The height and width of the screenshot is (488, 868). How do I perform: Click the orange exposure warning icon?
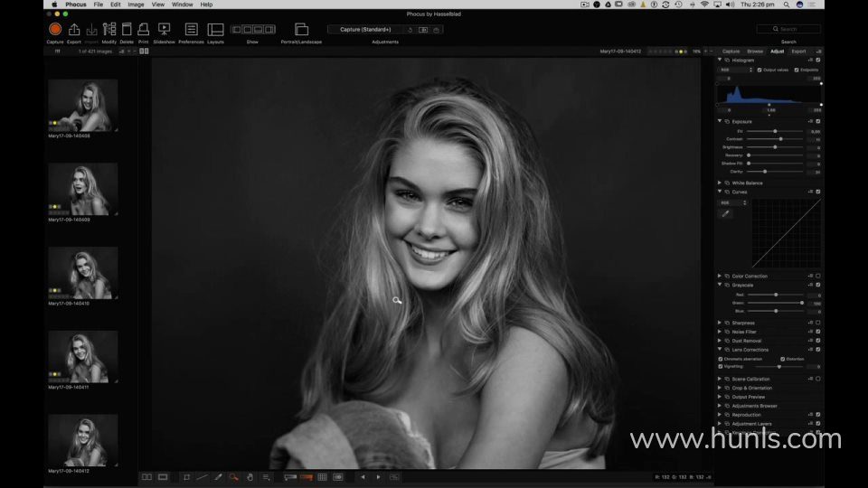[x=307, y=477]
